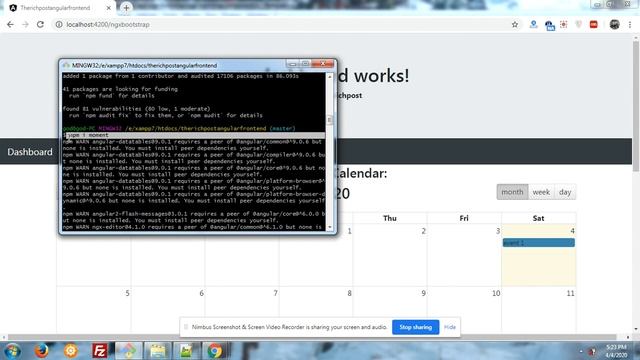The image size is (640, 360).
Task: View site information icon in address bar
Action: [x=59, y=24]
